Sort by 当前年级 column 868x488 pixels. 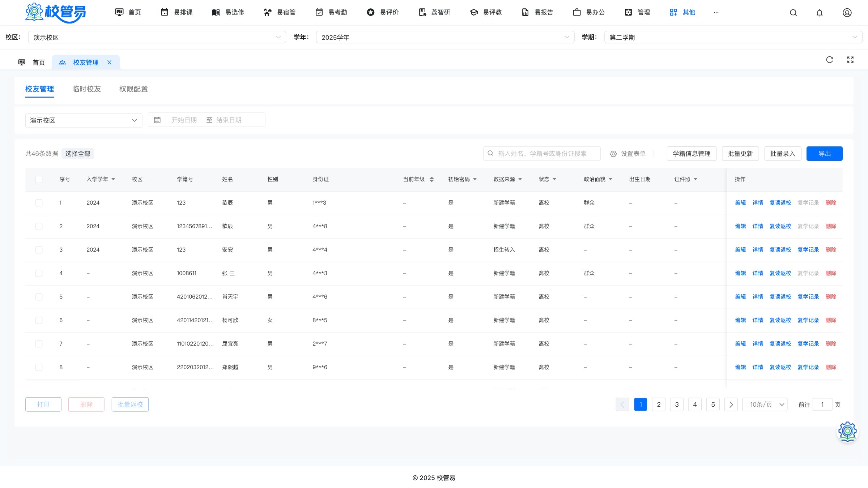click(x=431, y=179)
